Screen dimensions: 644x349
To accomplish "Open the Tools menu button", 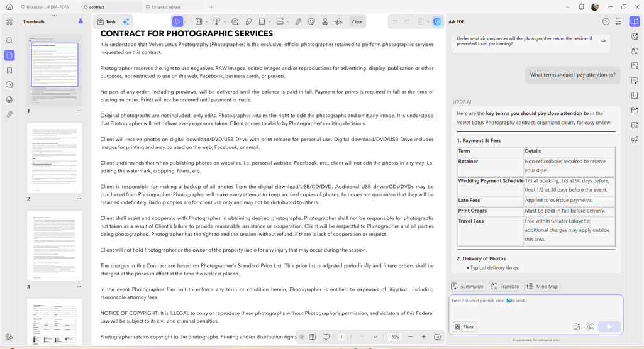I will [x=106, y=22].
